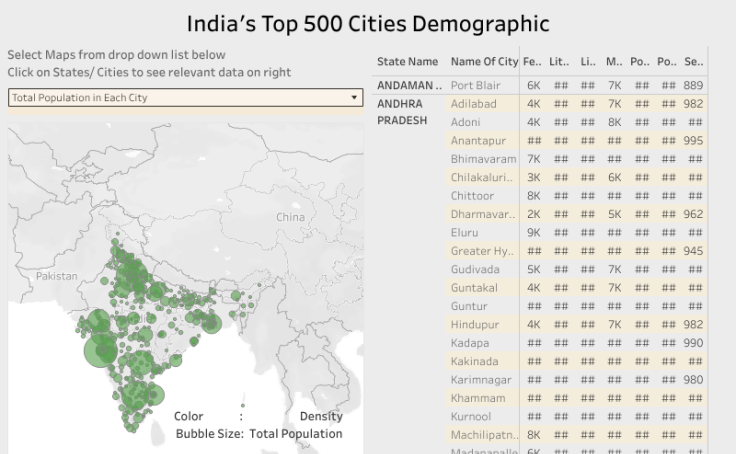The image size is (736, 454).
Task: Select Bhimavaram in the city list
Action: pos(483,159)
